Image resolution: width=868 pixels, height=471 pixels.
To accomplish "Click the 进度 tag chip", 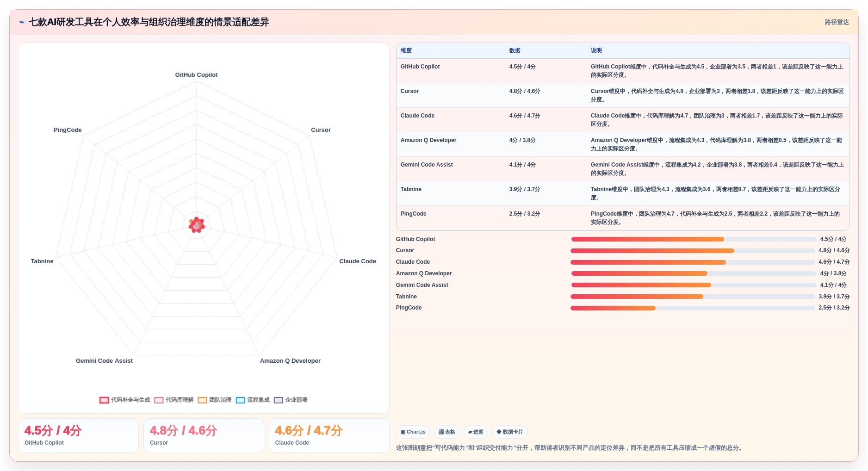I will pyautogui.click(x=476, y=432).
